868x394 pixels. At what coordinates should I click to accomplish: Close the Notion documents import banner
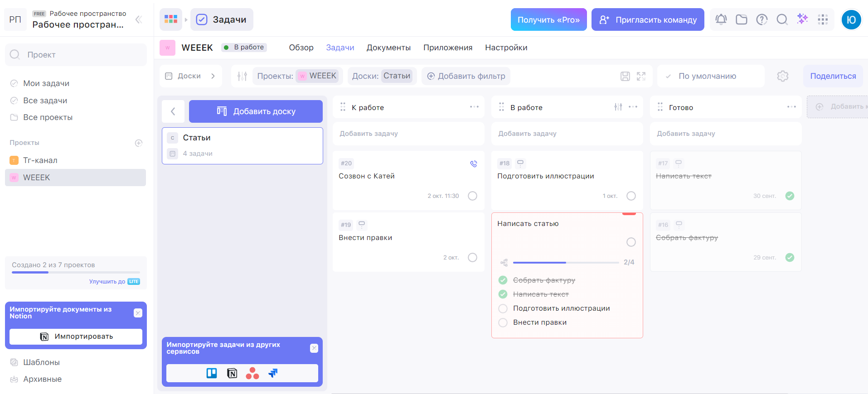tap(138, 313)
